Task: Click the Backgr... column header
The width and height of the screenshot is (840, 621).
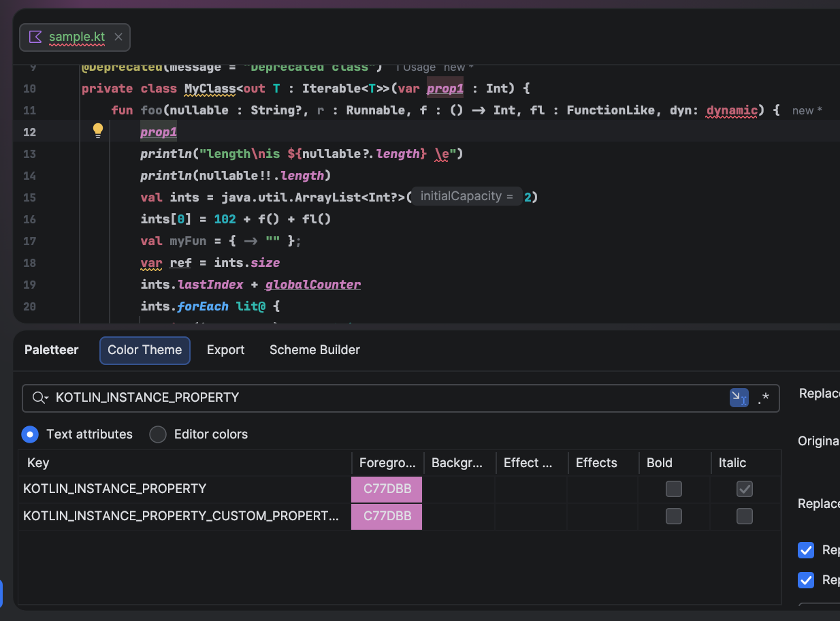Action: (x=459, y=463)
